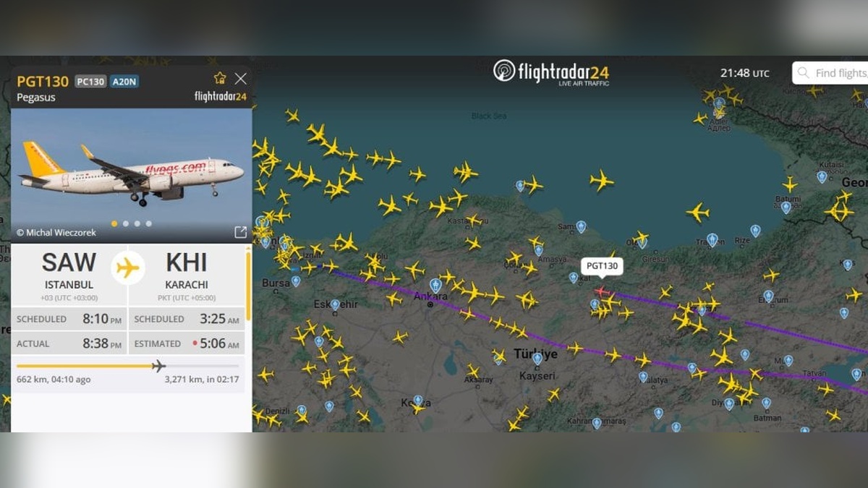
Task: Click the A20N aircraft type badge
Action: (x=124, y=82)
